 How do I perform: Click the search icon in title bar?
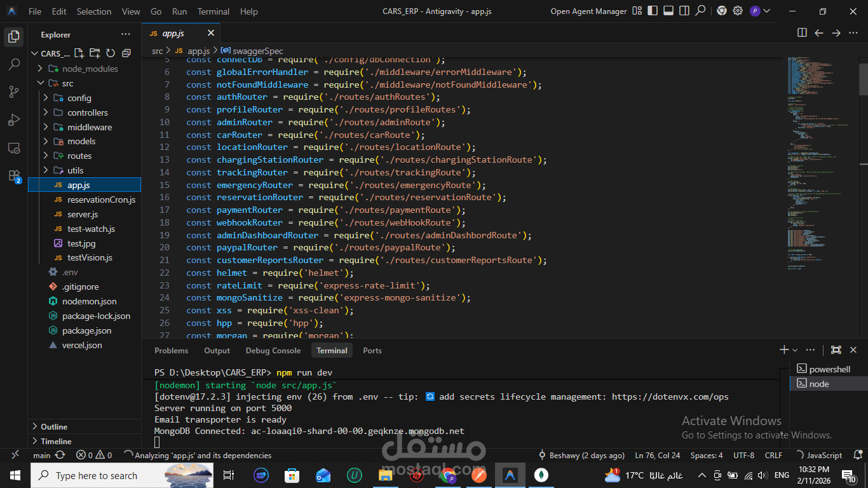pyautogui.click(x=700, y=11)
